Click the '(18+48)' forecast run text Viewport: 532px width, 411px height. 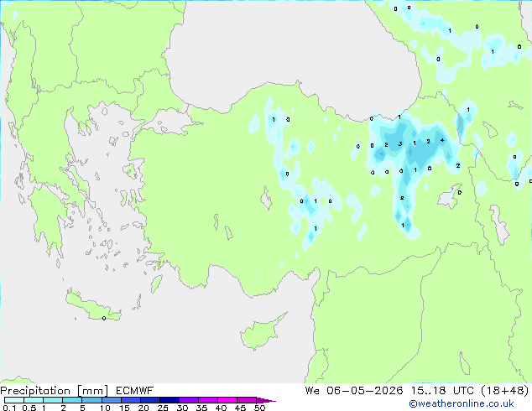coord(505,391)
